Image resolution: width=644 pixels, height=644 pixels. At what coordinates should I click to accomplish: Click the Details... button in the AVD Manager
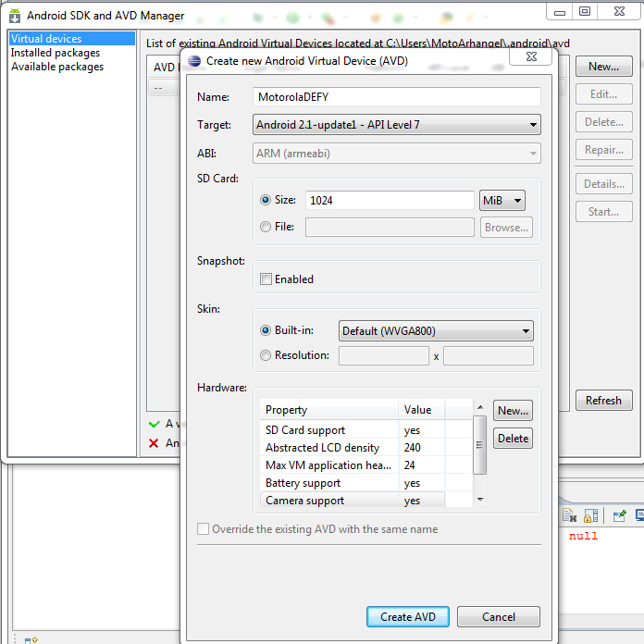click(x=603, y=184)
